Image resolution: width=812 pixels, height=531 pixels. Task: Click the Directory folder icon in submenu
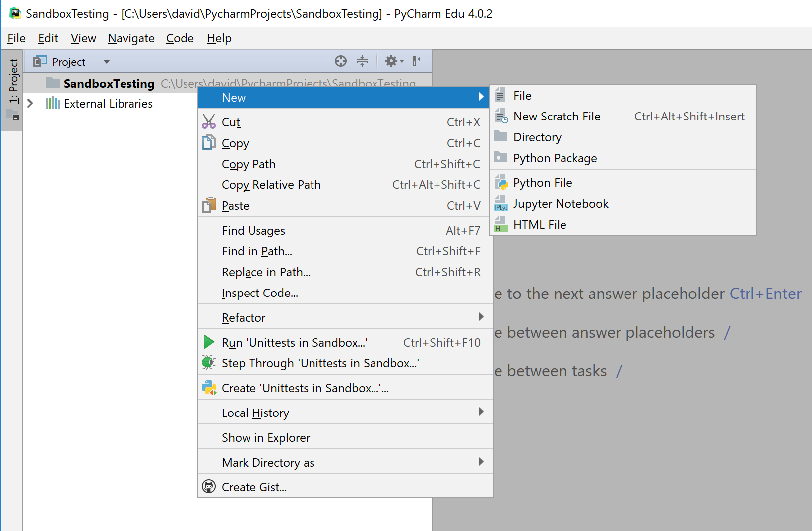coord(500,136)
